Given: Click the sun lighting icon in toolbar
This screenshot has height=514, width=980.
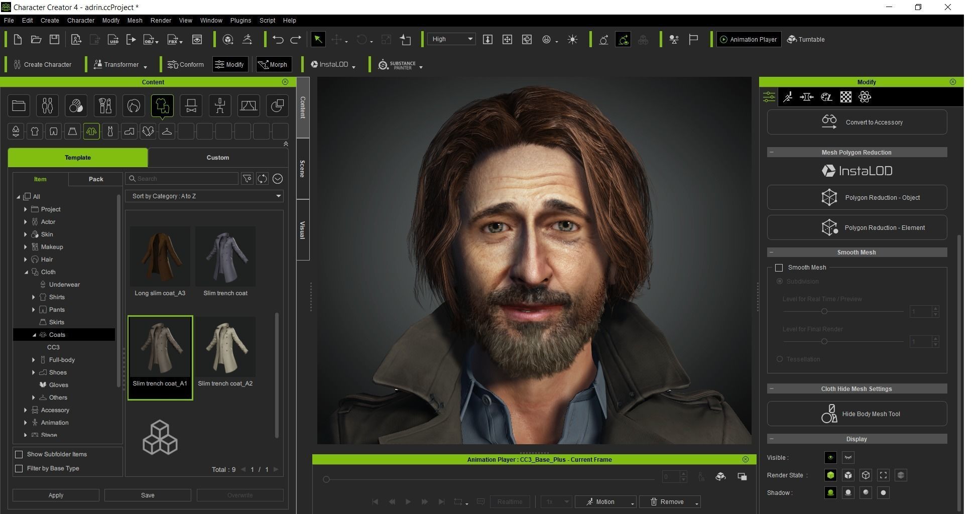Looking at the screenshot, I should [x=572, y=39].
